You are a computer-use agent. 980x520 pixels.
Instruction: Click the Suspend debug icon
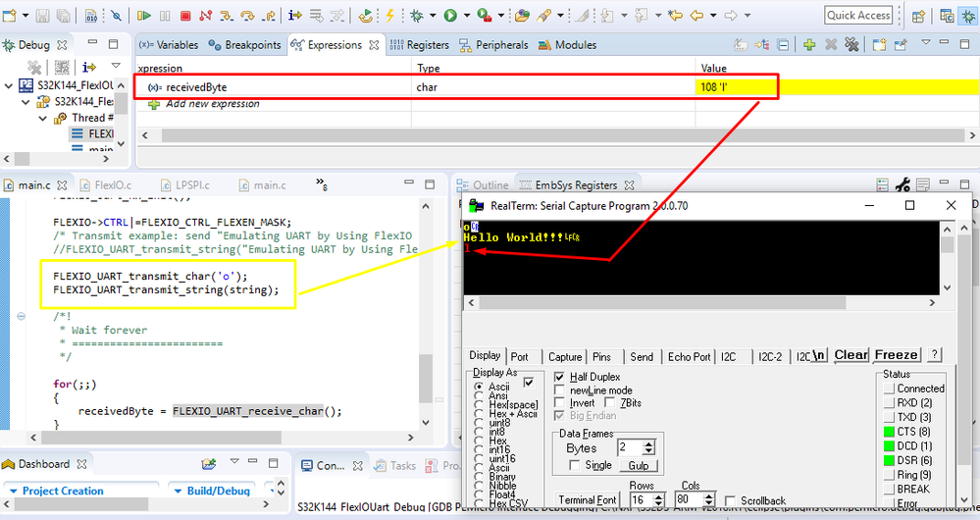[165, 16]
